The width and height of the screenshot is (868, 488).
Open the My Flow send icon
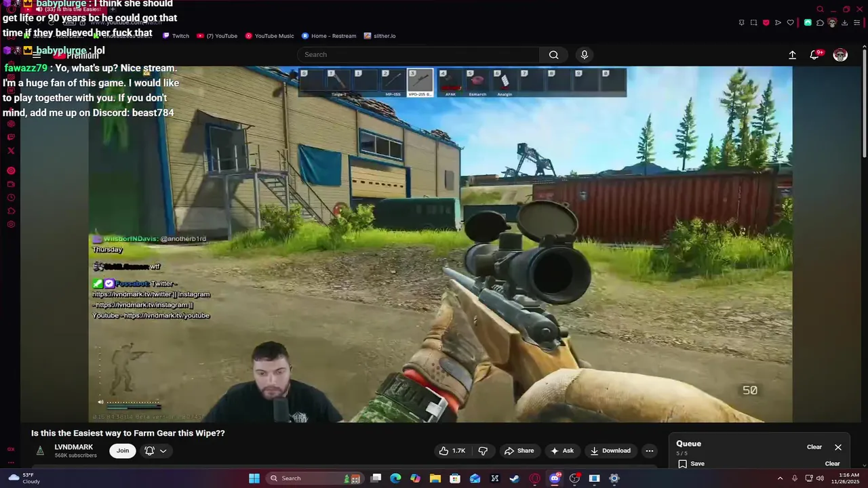(x=778, y=22)
